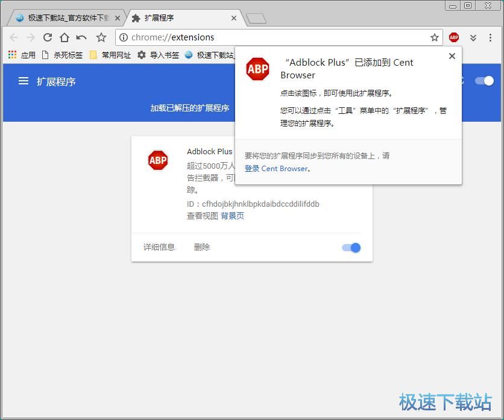This screenshot has height=420, width=504.
Task: Reload the extensions page
Action: [x=48, y=37]
